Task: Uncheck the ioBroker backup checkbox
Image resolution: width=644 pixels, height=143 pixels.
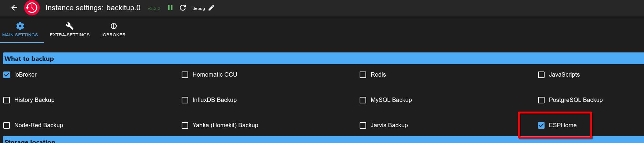Action: 7,75
